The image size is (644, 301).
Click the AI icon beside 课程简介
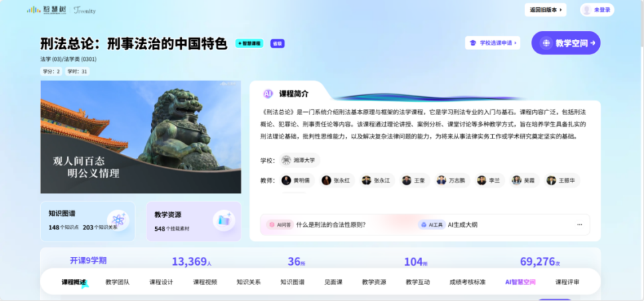coord(267,94)
